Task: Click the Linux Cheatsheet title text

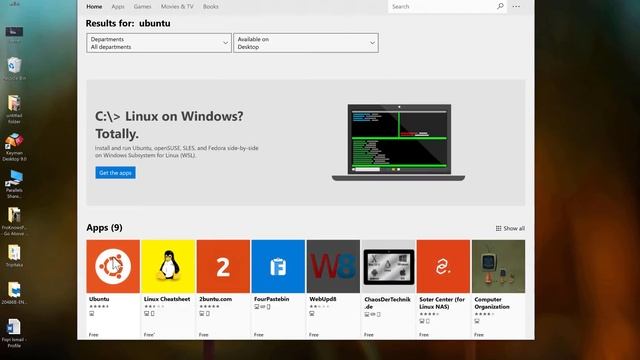Action: 167,299
